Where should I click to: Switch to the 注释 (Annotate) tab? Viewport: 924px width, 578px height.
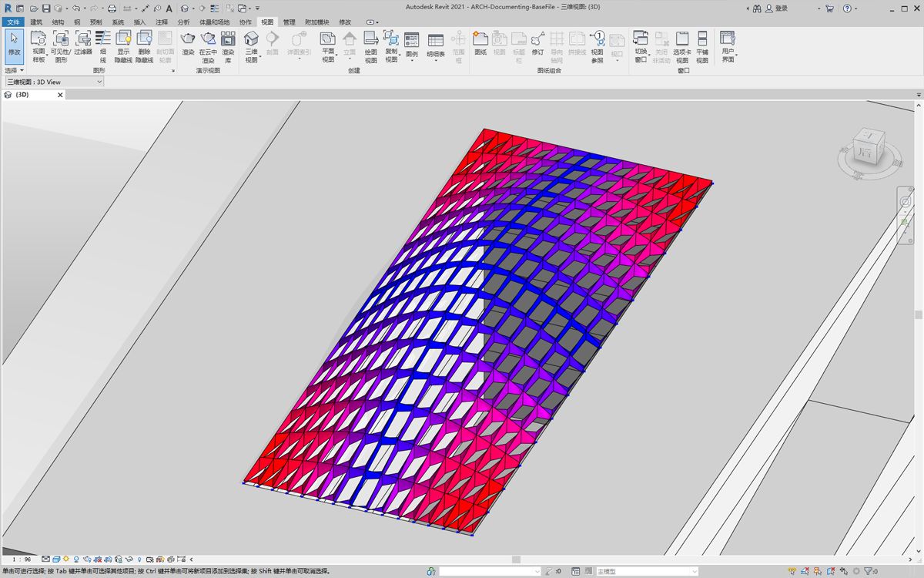click(162, 22)
